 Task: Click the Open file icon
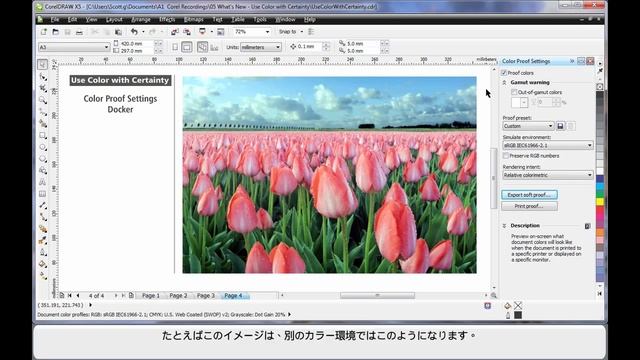[x=56, y=32]
